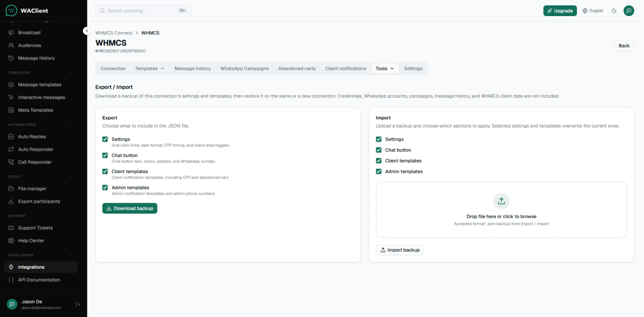The height and width of the screenshot is (317, 644).
Task: Collapse TEMPLATES sidebar section chevron
Action: (72, 72)
